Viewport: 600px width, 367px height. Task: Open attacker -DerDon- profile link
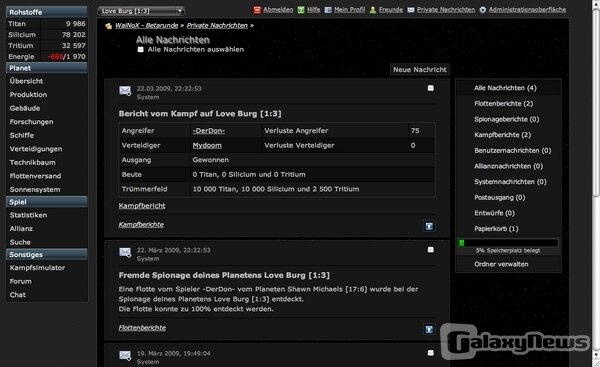pyautogui.click(x=209, y=131)
